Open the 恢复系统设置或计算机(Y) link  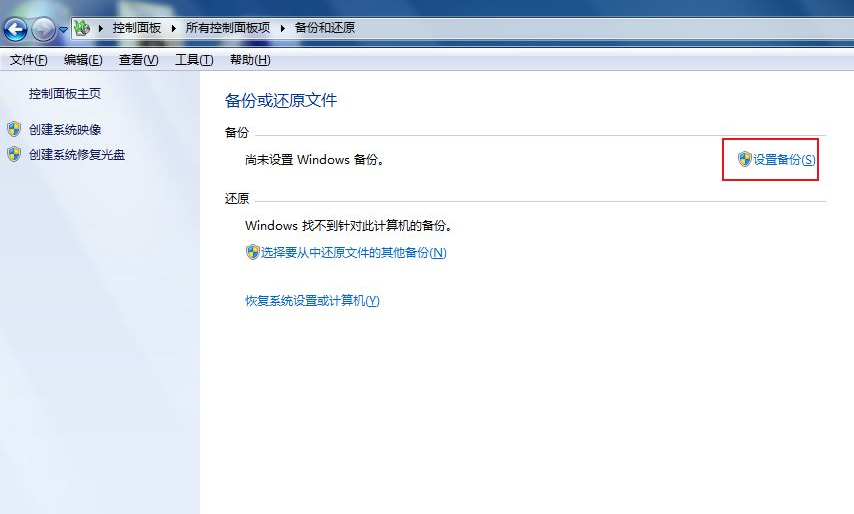pos(312,301)
